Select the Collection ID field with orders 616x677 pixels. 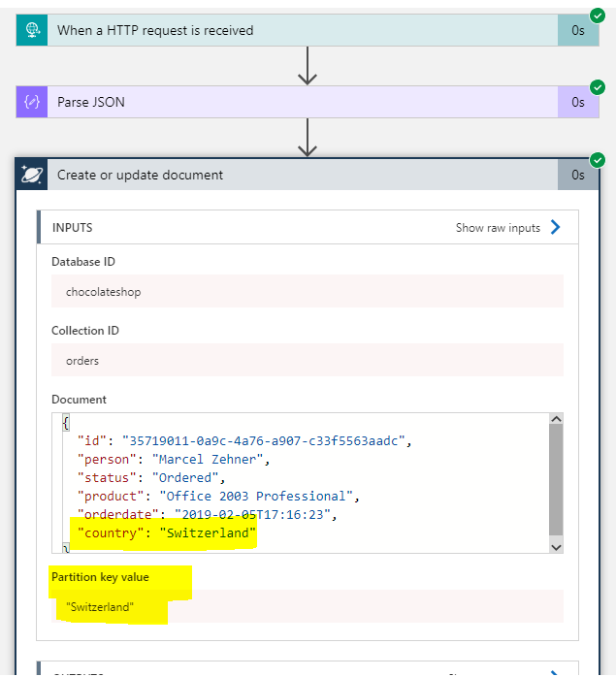coord(307,361)
